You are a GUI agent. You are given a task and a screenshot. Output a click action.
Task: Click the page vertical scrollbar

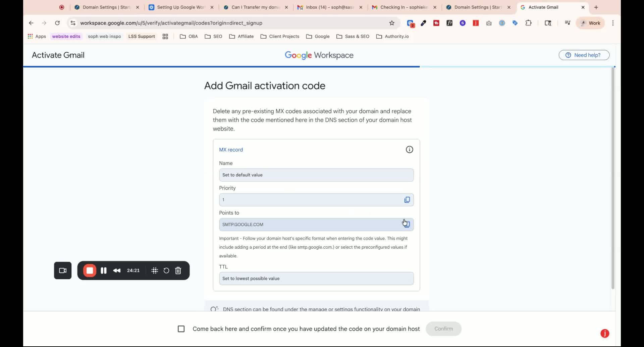pos(613,178)
